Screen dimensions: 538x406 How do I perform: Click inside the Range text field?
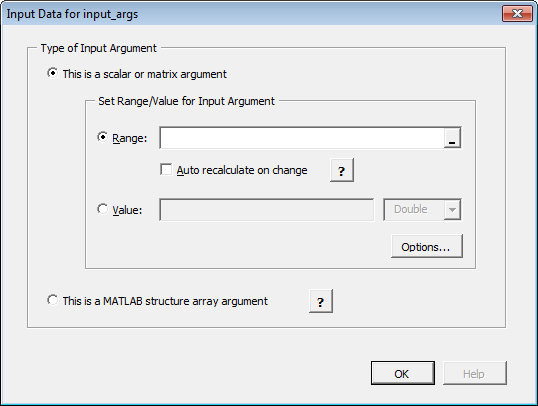(x=302, y=138)
